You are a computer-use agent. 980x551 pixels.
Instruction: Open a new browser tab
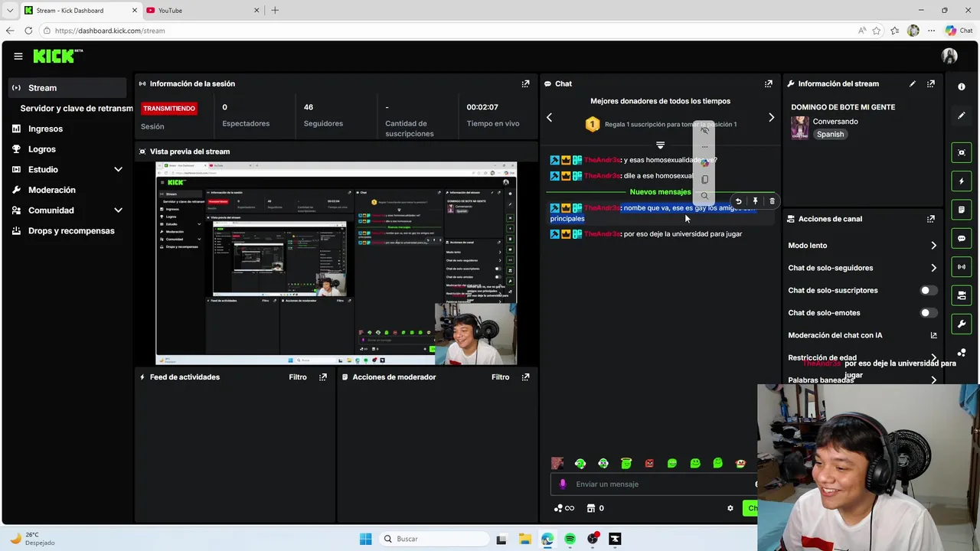[x=275, y=10]
